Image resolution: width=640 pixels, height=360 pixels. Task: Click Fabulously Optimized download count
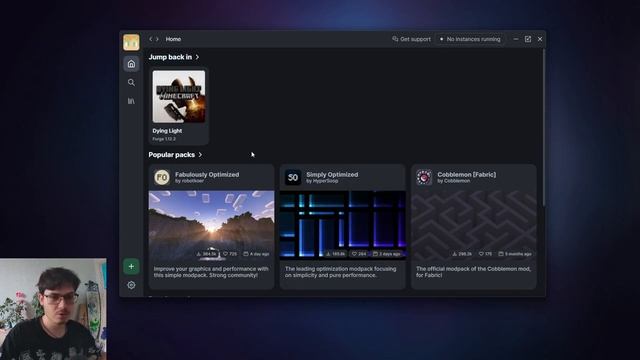[x=207, y=254]
